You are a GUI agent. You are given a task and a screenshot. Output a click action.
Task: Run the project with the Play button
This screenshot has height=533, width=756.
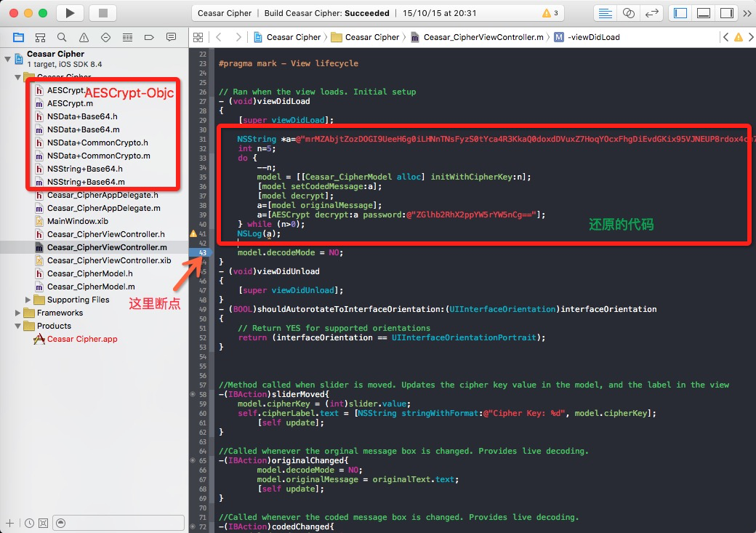[70, 13]
